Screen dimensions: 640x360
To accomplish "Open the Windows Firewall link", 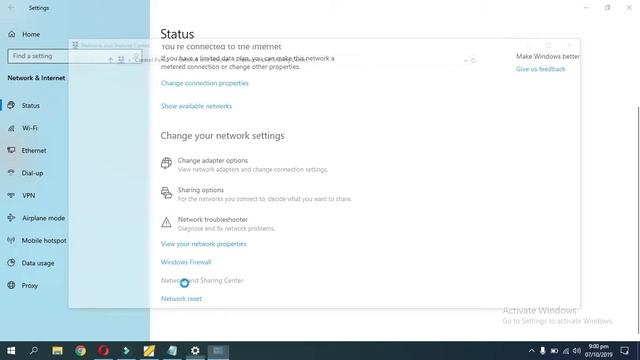I will tap(186, 262).
